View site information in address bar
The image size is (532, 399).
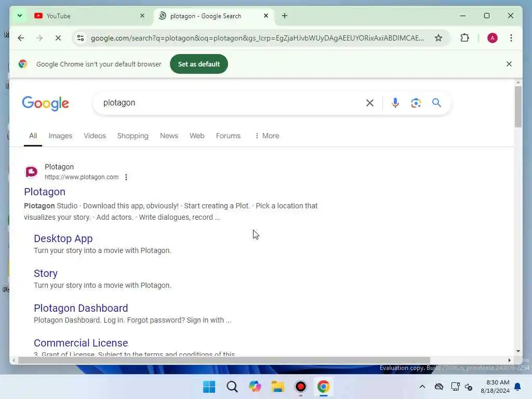click(x=81, y=38)
